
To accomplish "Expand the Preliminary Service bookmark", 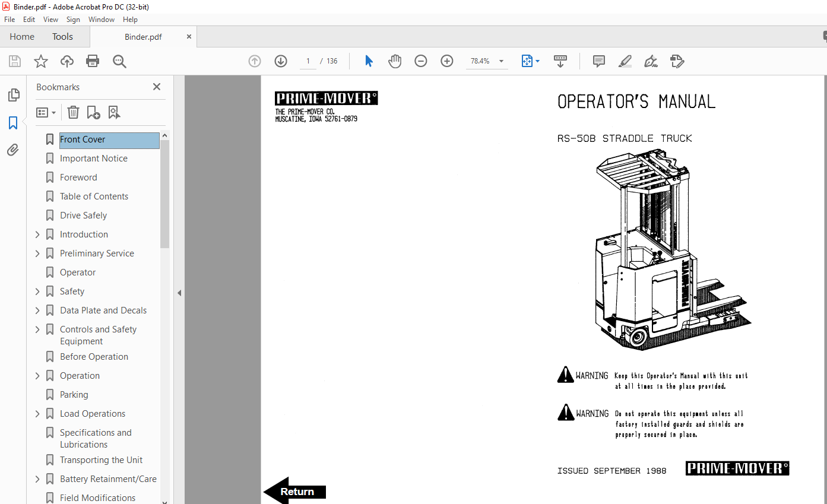I will tap(38, 253).
